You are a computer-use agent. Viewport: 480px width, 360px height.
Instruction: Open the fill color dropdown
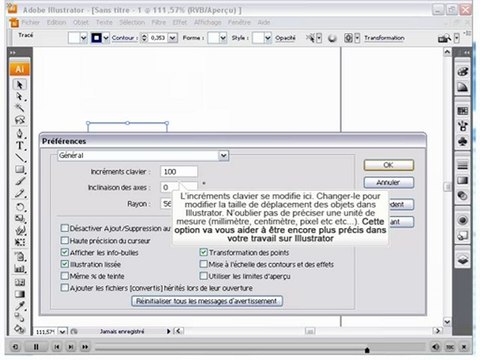tap(83, 38)
